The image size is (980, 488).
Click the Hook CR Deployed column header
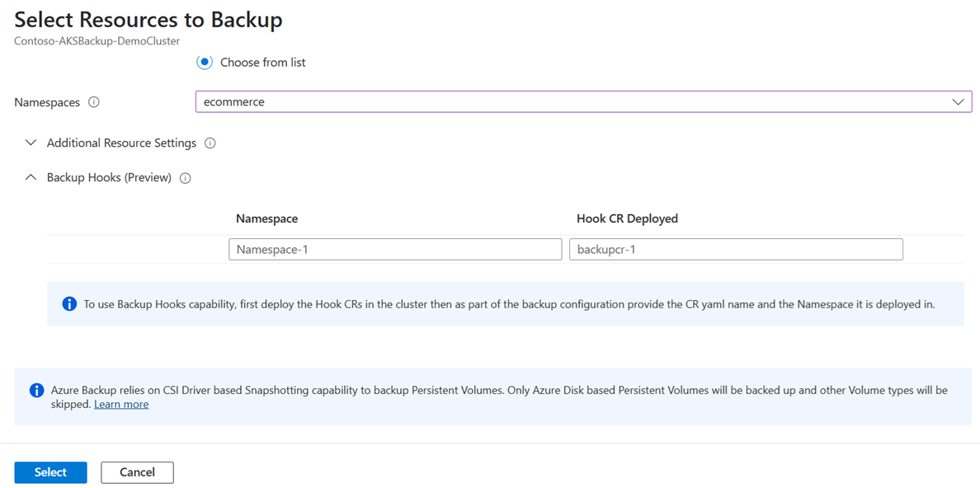click(627, 218)
